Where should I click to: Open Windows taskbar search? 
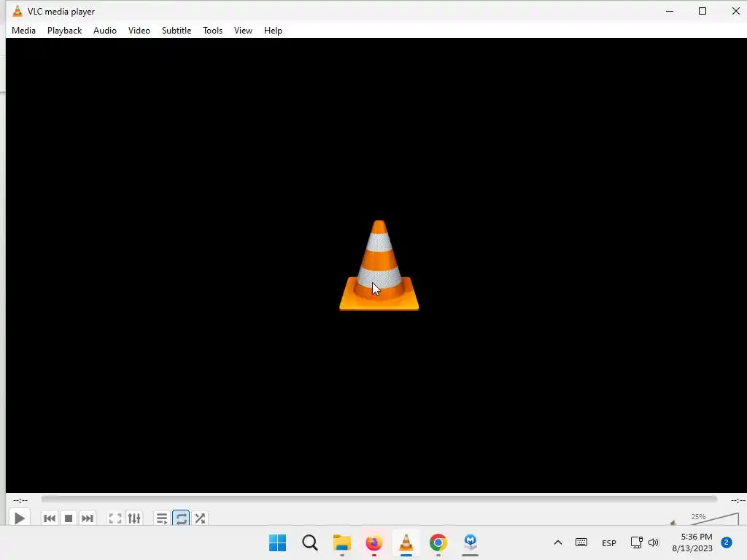[309, 542]
